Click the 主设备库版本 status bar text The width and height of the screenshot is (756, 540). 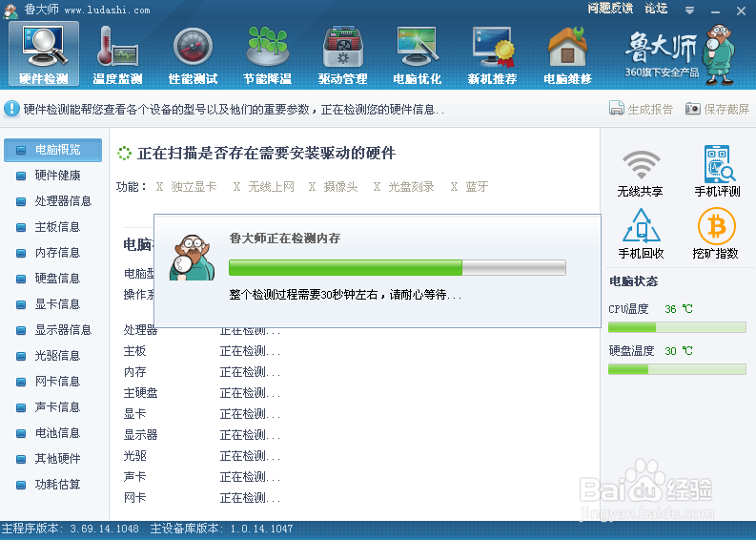tap(221, 529)
